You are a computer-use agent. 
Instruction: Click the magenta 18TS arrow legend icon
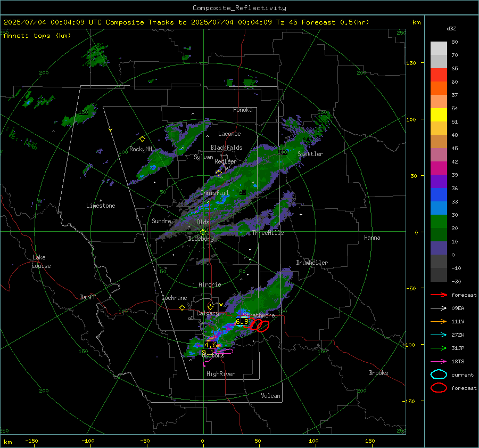(x=439, y=362)
